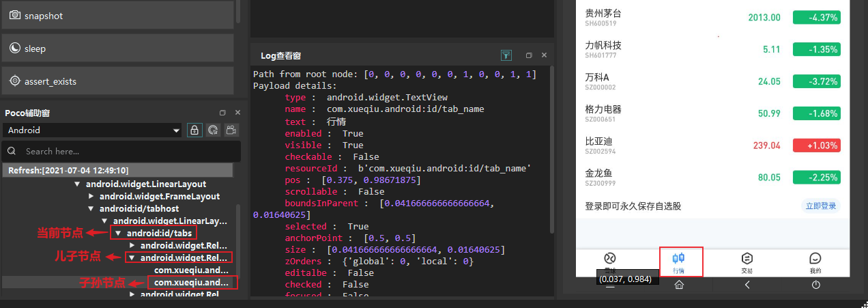Toggle the Poco lock button
The image size is (868, 308).
[x=194, y=130]
